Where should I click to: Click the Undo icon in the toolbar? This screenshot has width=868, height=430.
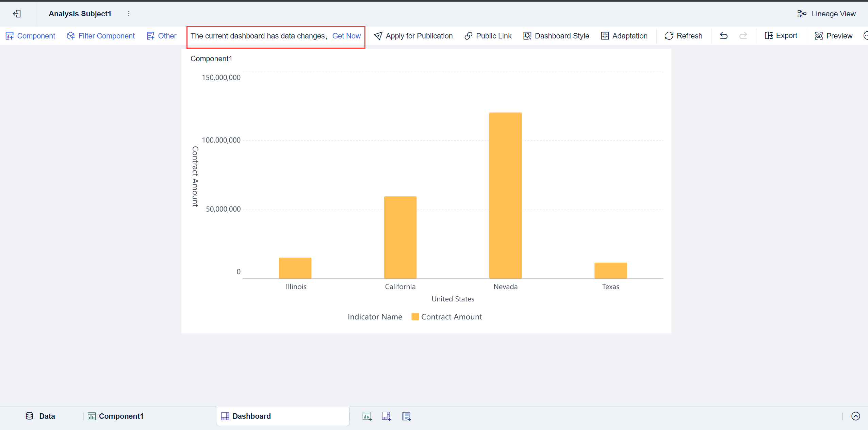(x=723, y=36)
